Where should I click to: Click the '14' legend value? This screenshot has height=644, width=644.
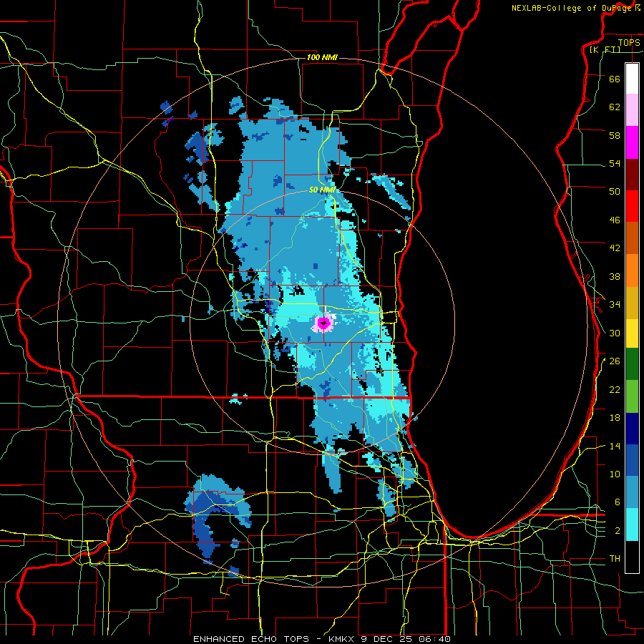pos(615,446)
